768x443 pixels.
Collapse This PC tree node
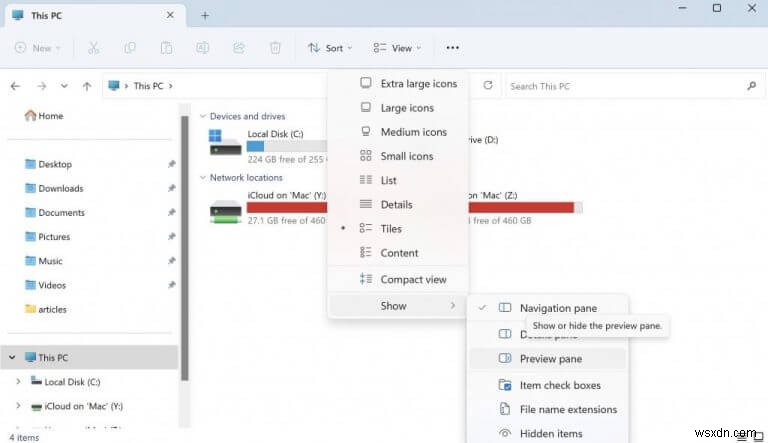pos(12,357)
